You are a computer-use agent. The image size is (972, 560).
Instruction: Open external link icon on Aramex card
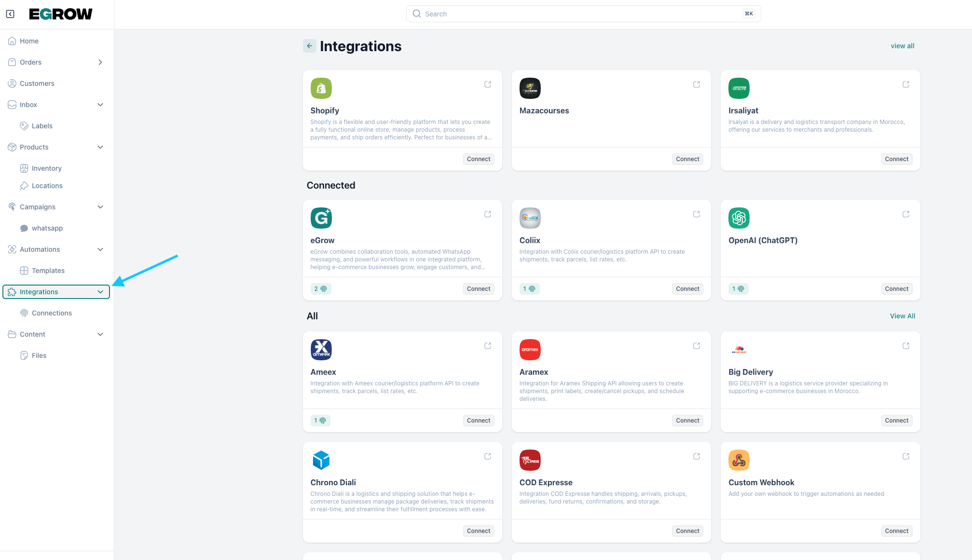[697, 346]
